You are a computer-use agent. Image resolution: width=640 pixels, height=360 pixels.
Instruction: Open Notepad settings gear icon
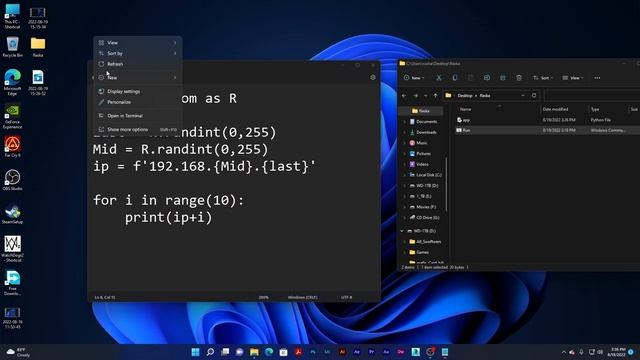[373, 78]
